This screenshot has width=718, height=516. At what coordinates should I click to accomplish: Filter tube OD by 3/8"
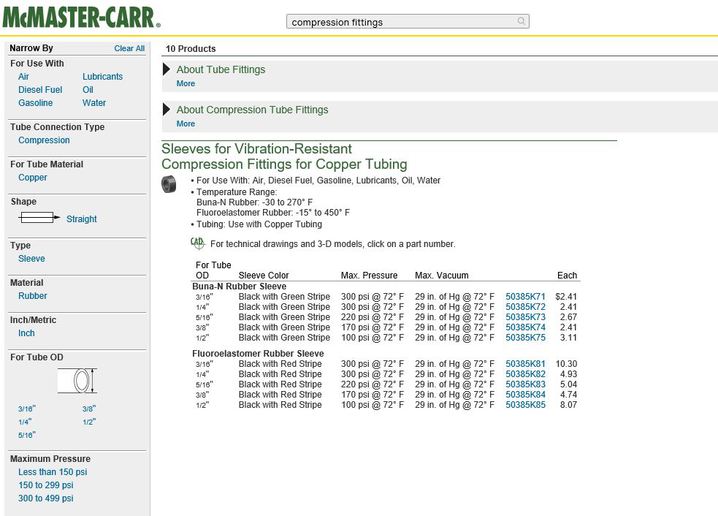pos(89,408)
